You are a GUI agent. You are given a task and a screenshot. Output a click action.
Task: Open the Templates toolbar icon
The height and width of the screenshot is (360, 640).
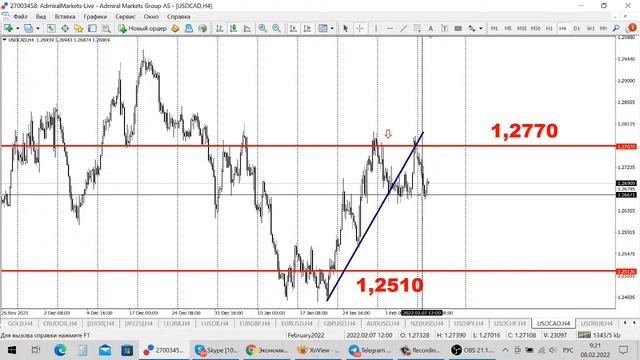point(322,28)
